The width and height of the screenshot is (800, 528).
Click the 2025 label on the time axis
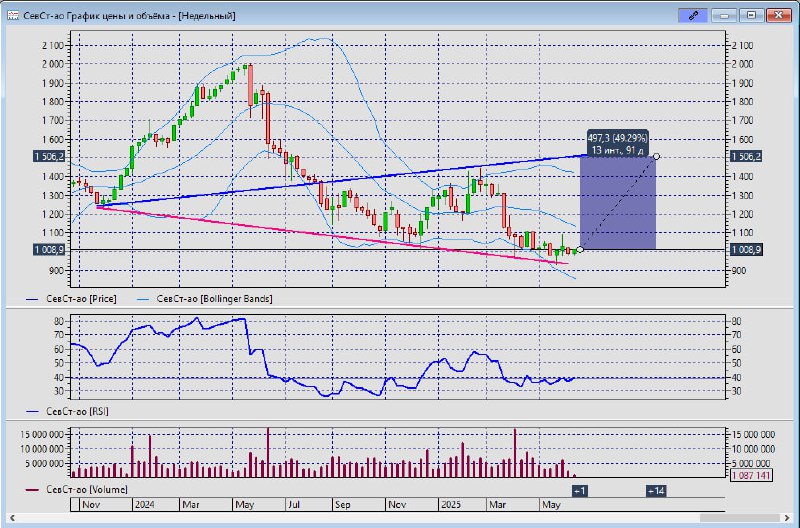coord(451,505)
